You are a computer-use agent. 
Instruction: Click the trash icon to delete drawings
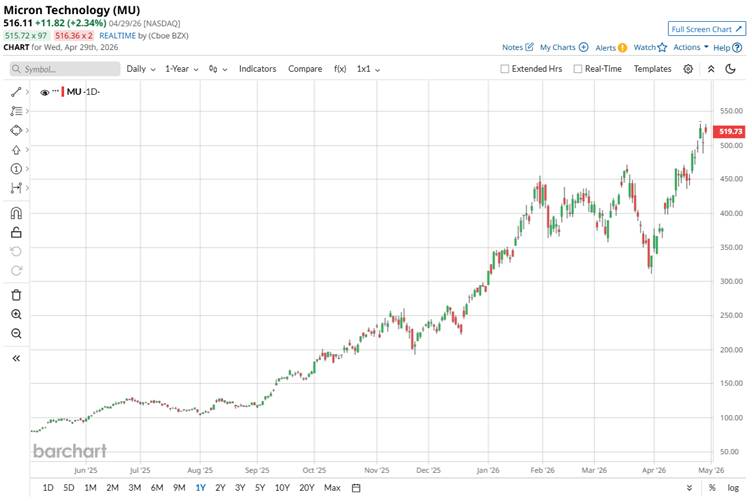(16, 295)
